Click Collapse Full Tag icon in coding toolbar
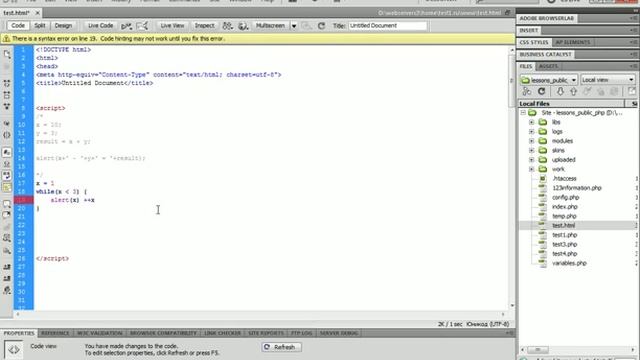640x360 pixels. [x=7, y=83]
